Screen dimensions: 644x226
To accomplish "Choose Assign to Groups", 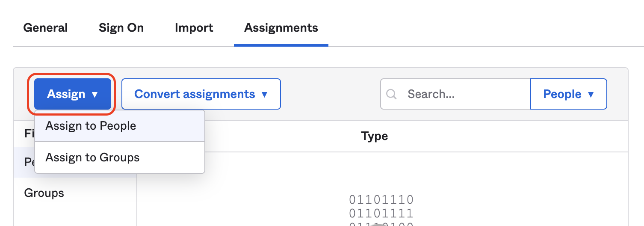I will [x=93, y=158].
